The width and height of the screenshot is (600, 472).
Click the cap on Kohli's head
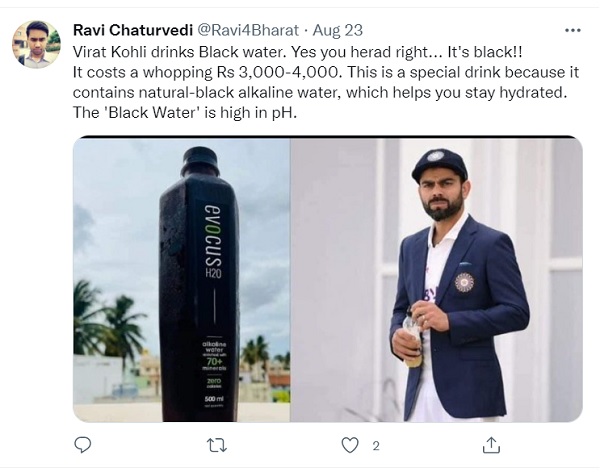[x=441, y=161]
